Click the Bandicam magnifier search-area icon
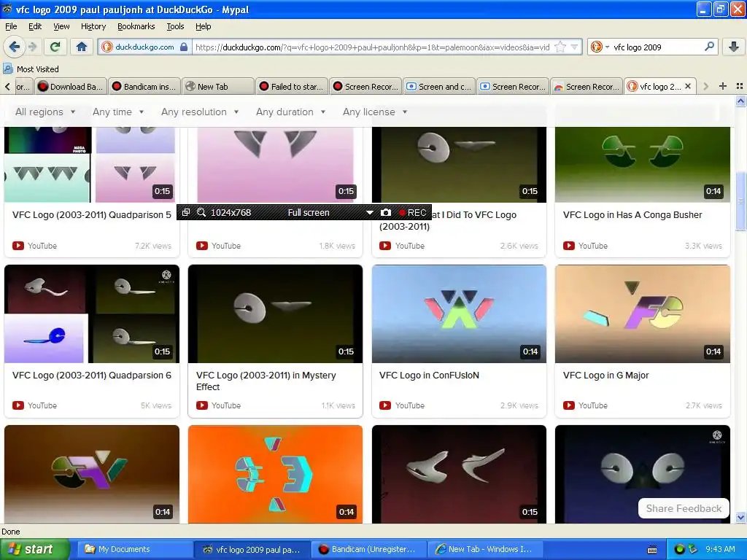The image size is (747, 560). pos(201,212)
